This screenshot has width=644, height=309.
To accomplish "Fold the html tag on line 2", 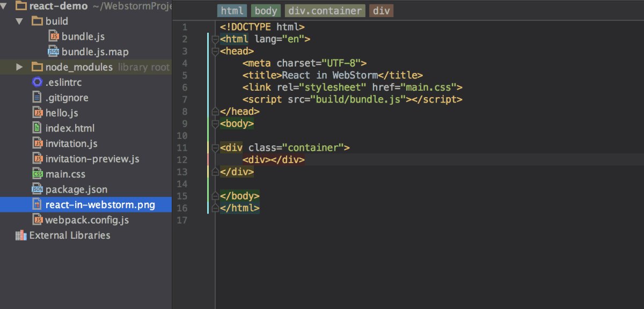I will coord(215,39).
